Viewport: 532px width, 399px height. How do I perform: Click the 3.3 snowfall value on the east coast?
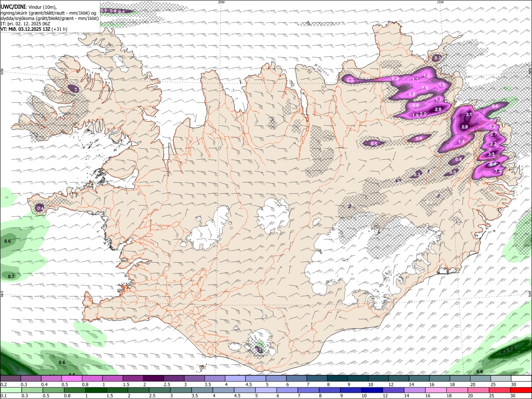coord(491,154)
